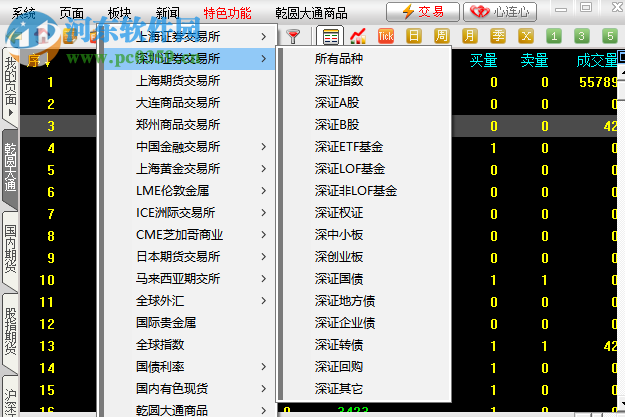Screen dimensions: 625x417
Task: Expand LME伦敦金属 submenu arrow
Action: coord(263,191)
